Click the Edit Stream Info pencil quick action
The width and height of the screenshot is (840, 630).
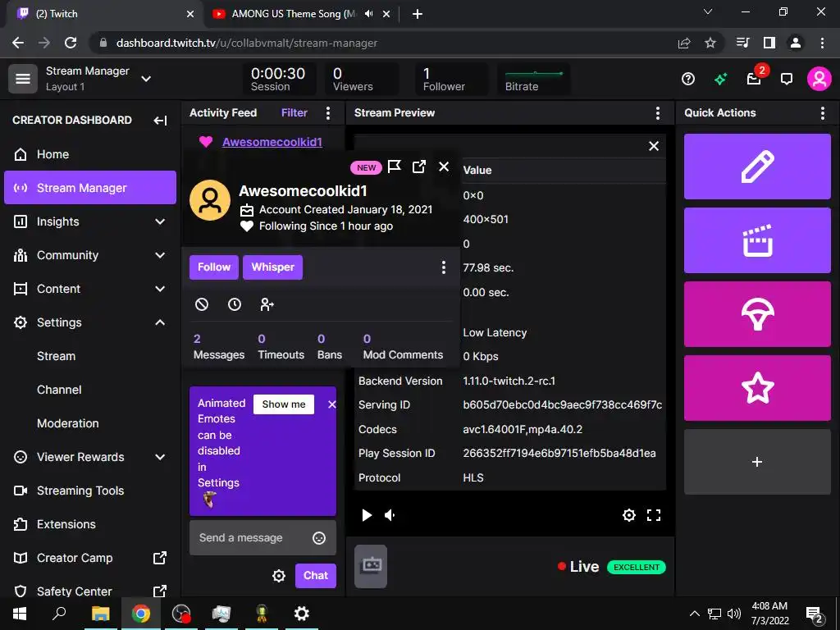coord(757,167)
